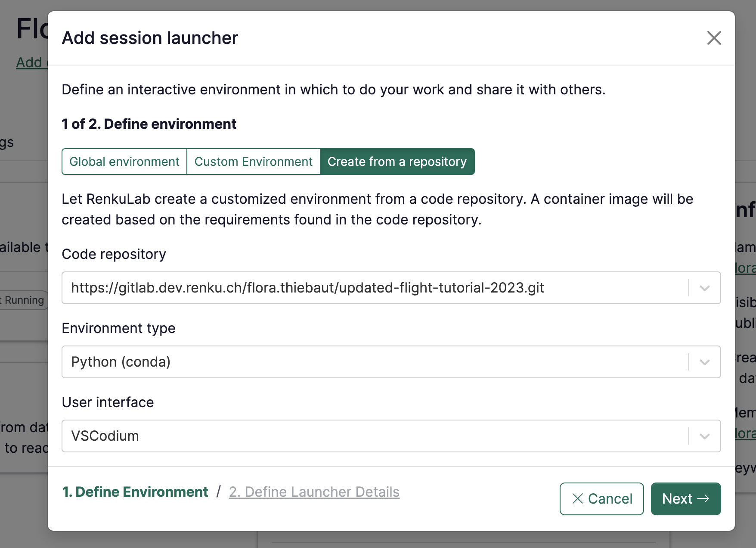
Task: Click Next to proceed to launcher details
Action: pos(685,498)
